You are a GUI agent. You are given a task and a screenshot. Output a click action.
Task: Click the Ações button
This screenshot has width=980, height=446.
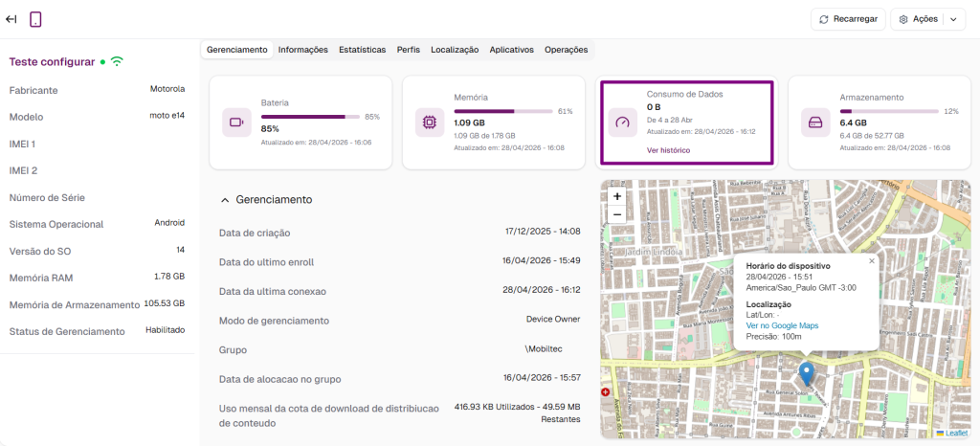pos(918,19)
